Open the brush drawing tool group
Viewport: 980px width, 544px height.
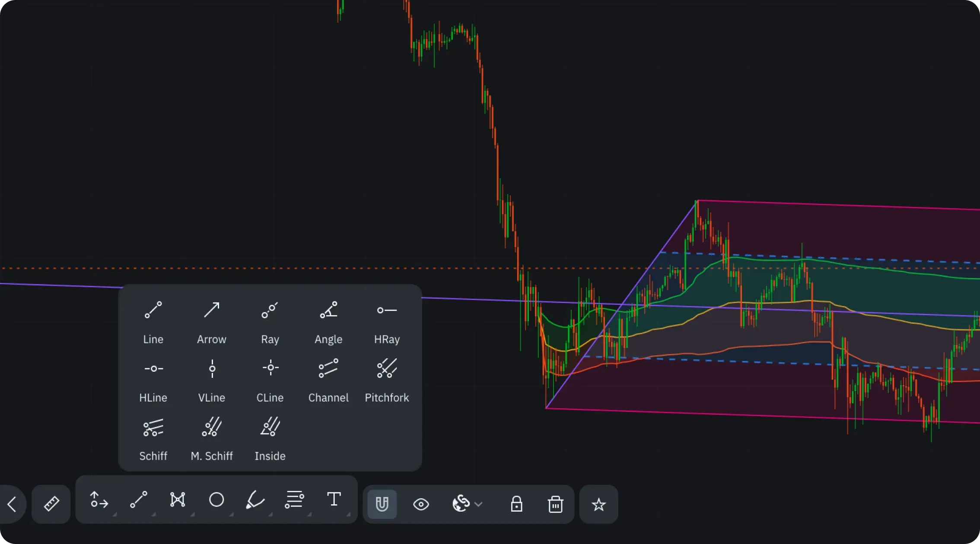[255, 500]
